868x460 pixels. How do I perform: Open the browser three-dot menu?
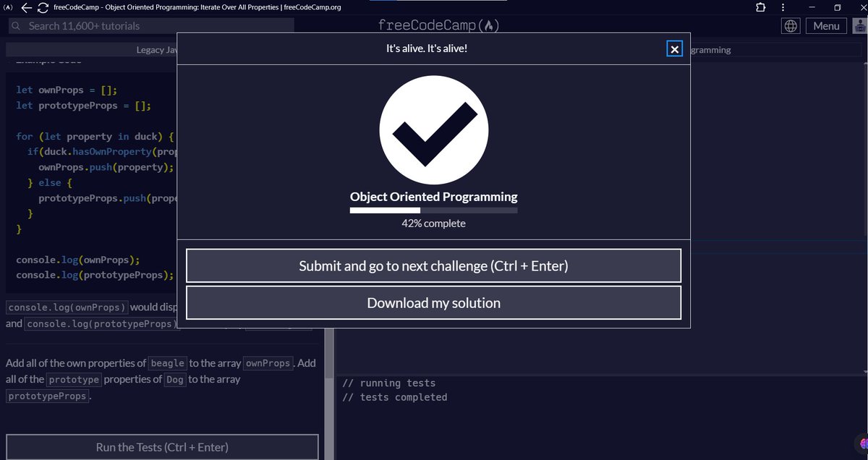[784, 7]
